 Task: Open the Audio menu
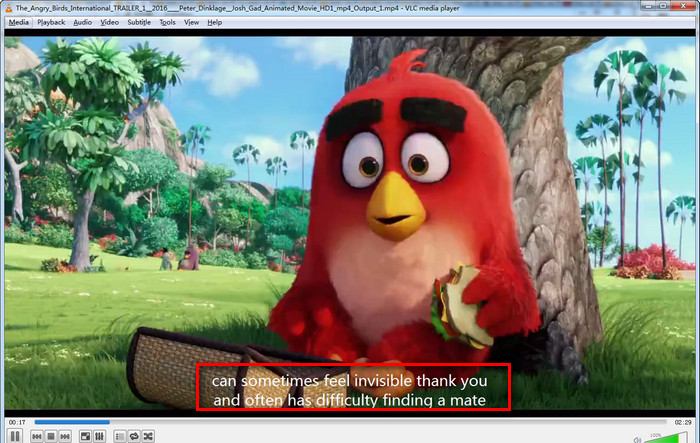click(83, 22)
